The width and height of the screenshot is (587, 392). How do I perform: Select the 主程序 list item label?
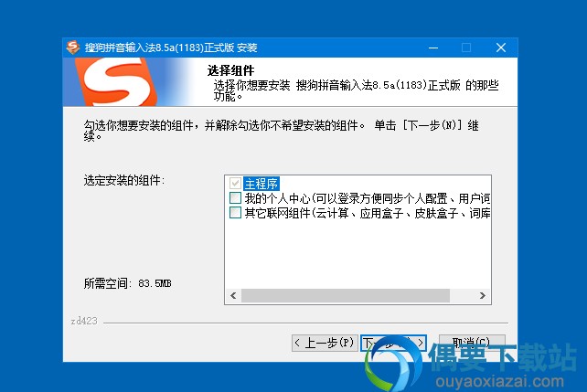click(261, 184)
